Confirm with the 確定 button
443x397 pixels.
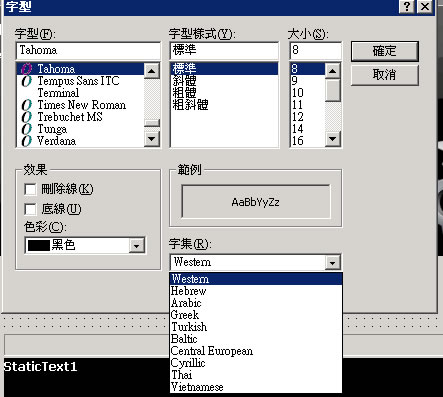click(x=385, y=51)
